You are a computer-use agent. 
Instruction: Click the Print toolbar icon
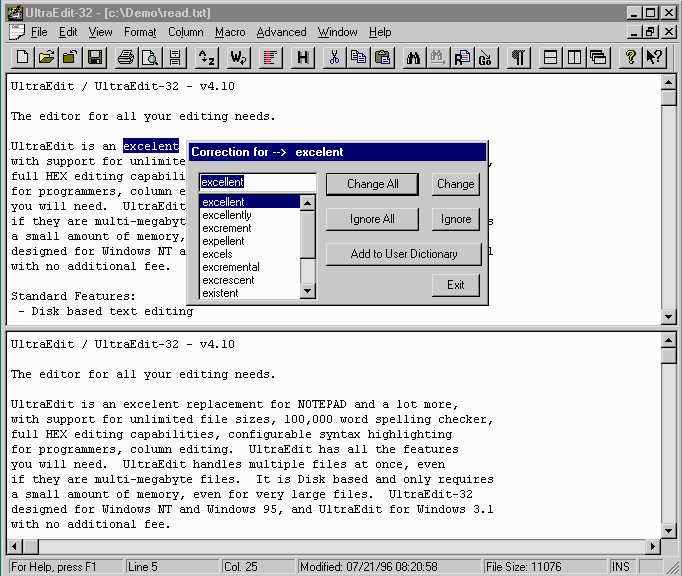(x=126, y=57)
